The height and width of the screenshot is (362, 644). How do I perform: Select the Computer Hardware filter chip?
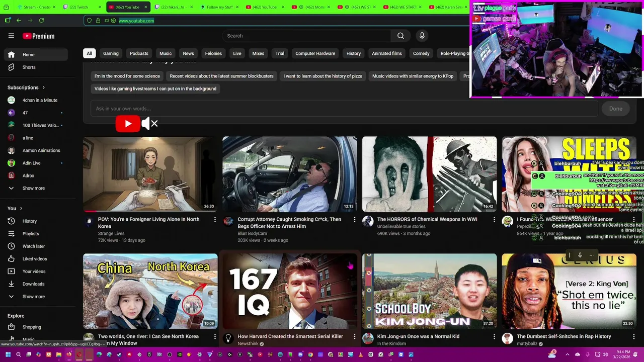pyautogui.click(x=315, y=53)
